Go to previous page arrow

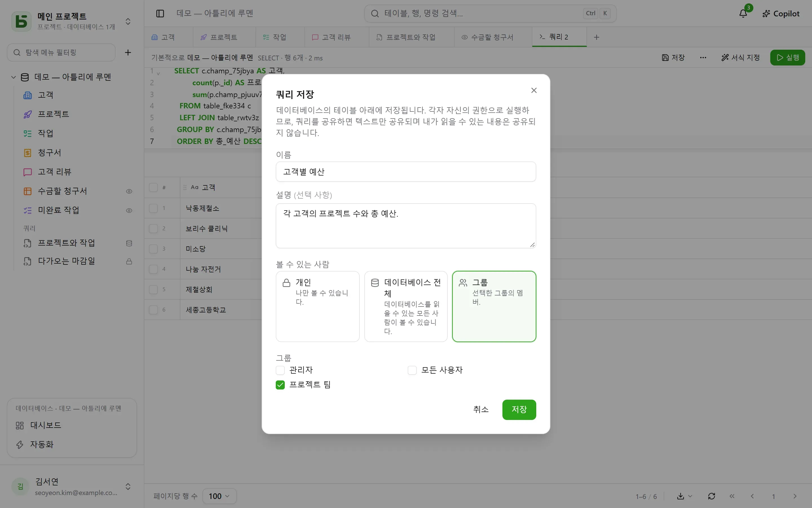point(752,496)
